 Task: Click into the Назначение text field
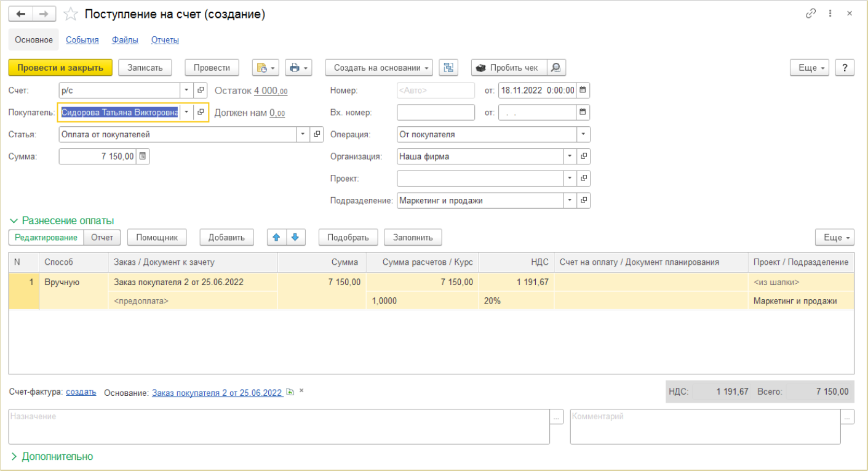[279, 427]
